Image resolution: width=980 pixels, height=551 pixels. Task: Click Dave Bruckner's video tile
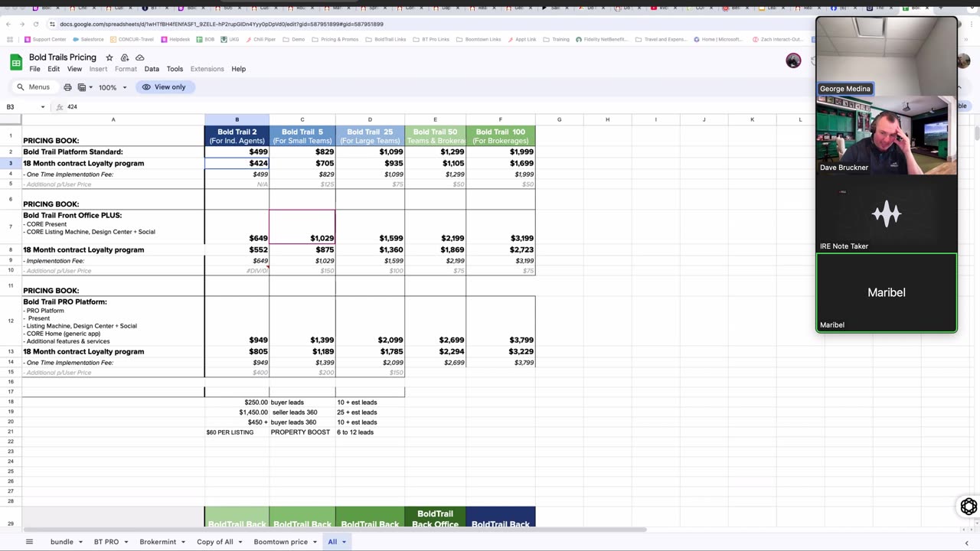click(887, 135)
